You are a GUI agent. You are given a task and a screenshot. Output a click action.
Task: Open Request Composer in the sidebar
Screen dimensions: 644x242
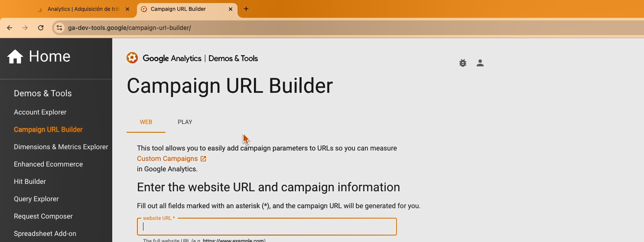(x=43, y=216)
